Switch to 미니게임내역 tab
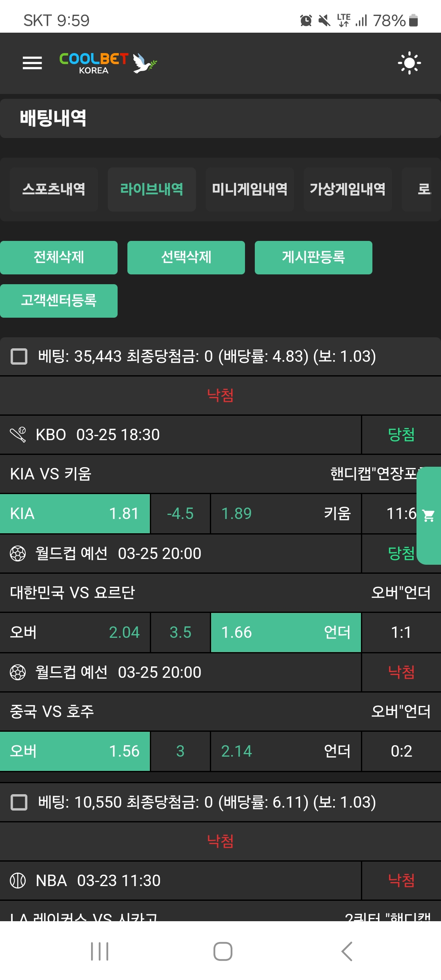The image size is (441, 980). [249, 189]
